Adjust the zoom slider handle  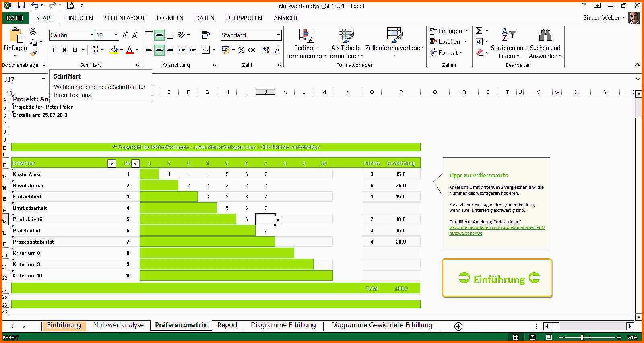582,337
